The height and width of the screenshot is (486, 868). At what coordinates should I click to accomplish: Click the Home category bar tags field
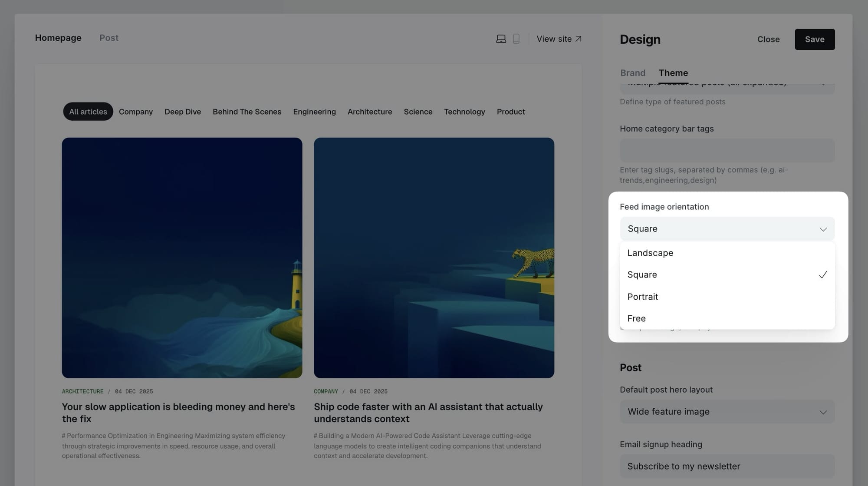coord(727,150)
